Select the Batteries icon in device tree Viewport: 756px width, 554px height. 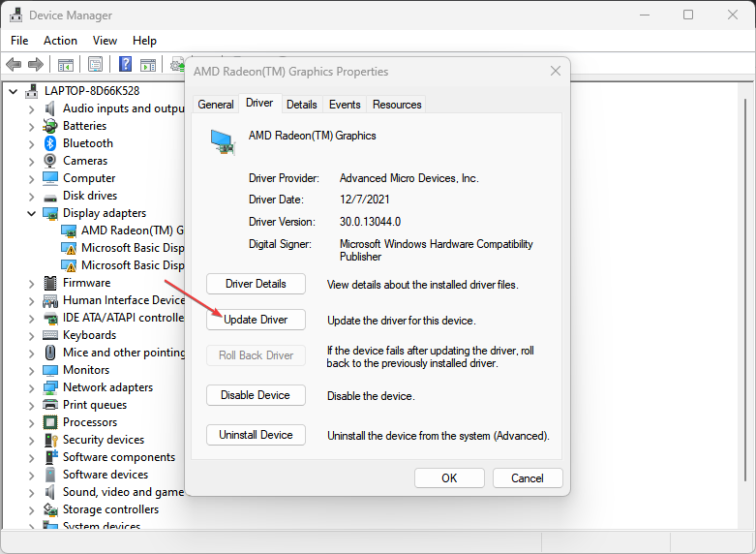point(50,126)
